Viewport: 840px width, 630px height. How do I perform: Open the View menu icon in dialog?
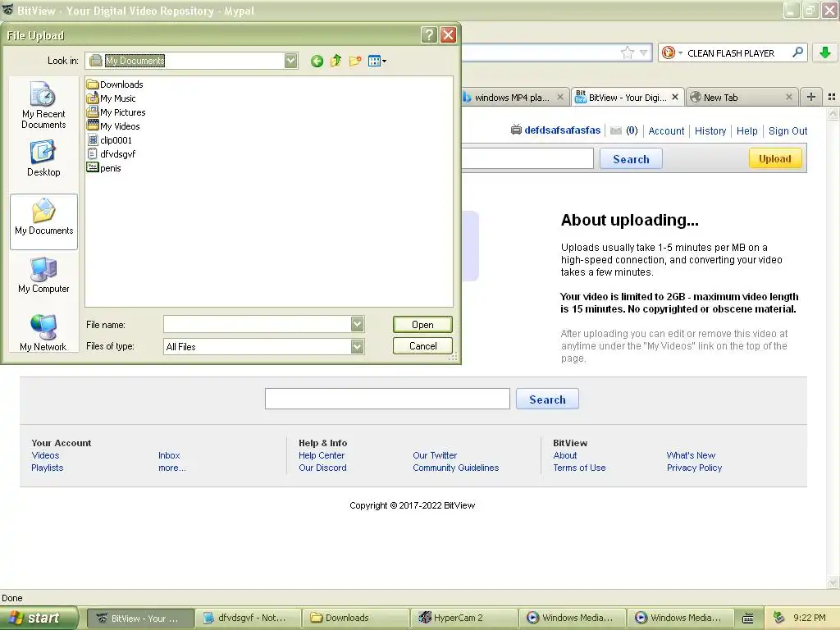click(x=377, y=61)
